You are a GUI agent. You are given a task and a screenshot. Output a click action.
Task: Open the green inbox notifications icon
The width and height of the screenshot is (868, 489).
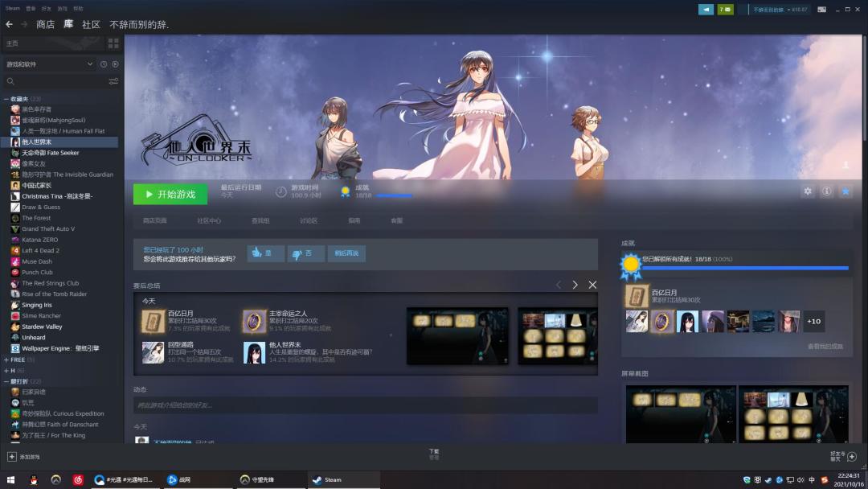tap(725, 10)
